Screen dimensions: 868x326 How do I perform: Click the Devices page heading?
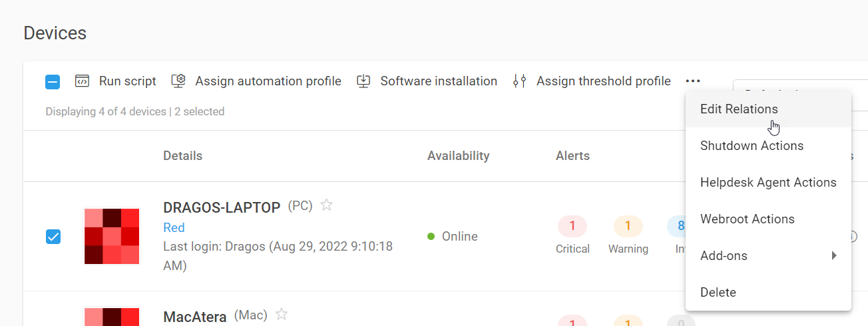pos(55,33)
